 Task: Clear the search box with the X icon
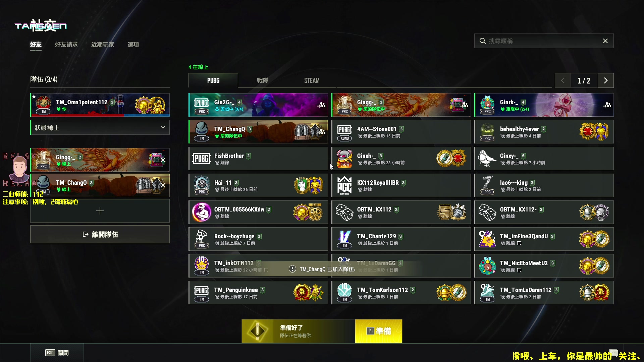point(605,41)
